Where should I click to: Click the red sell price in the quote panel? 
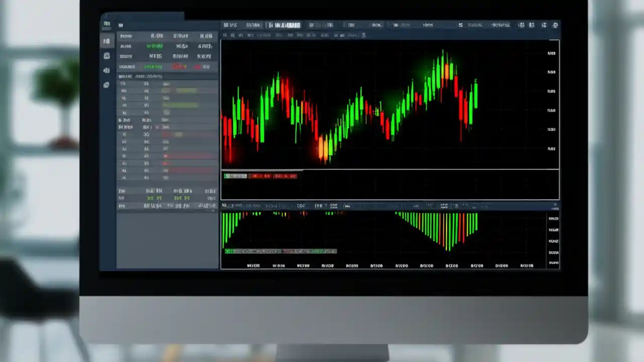[x=180, y=66]
